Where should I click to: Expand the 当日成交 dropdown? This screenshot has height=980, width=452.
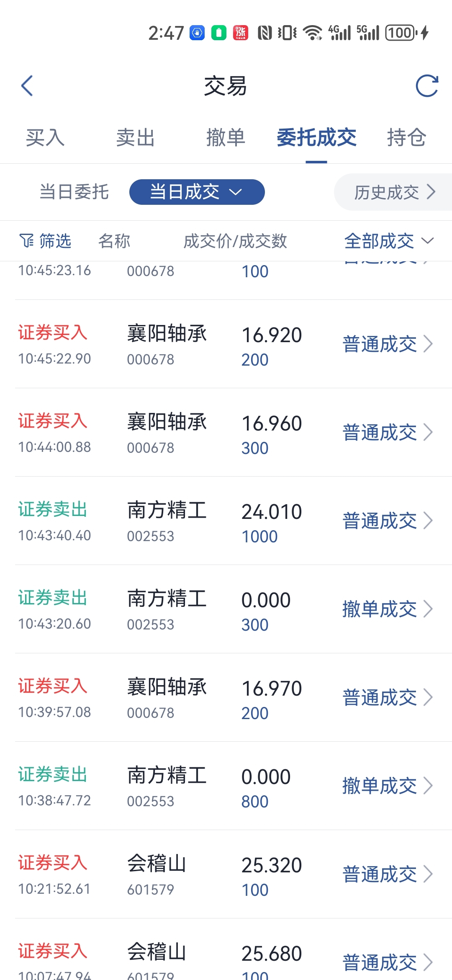point(197,192)
